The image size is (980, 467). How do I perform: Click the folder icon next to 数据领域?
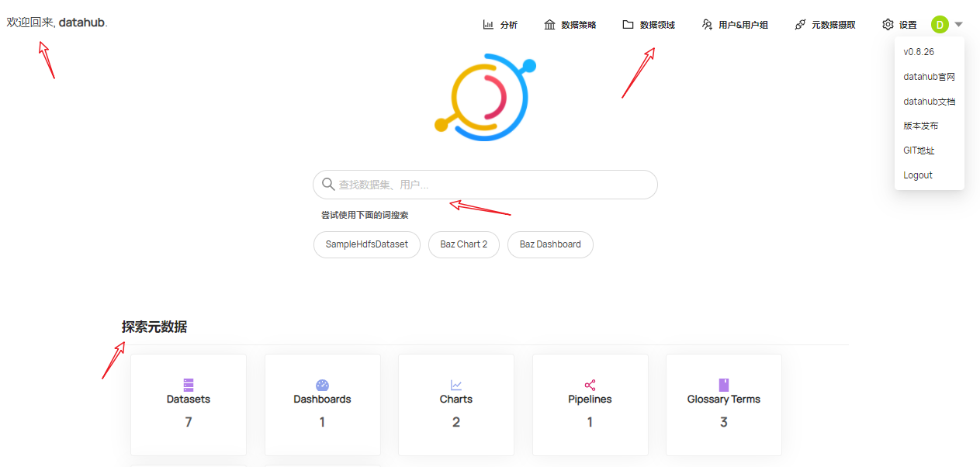626,23
